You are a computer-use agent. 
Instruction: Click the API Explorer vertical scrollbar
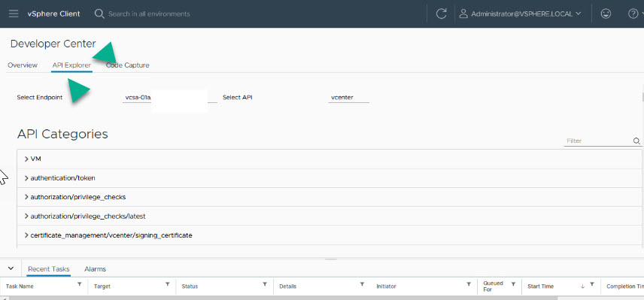pos(642,97)
